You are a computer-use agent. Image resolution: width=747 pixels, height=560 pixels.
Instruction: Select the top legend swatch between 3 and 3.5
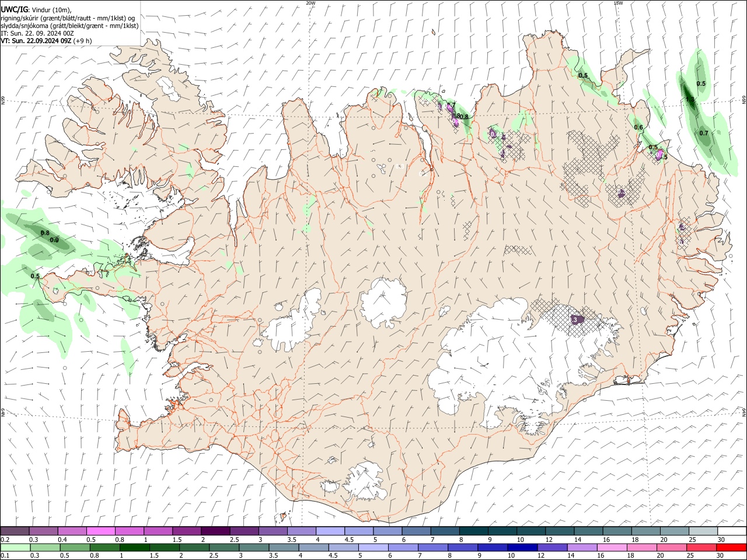point(273,531)
